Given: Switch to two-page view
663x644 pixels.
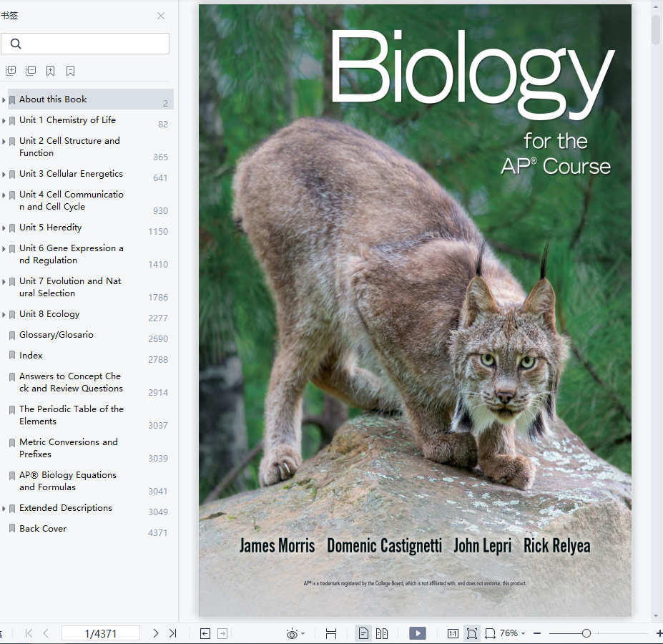Looking at the screenshot, I should (382, 633).
